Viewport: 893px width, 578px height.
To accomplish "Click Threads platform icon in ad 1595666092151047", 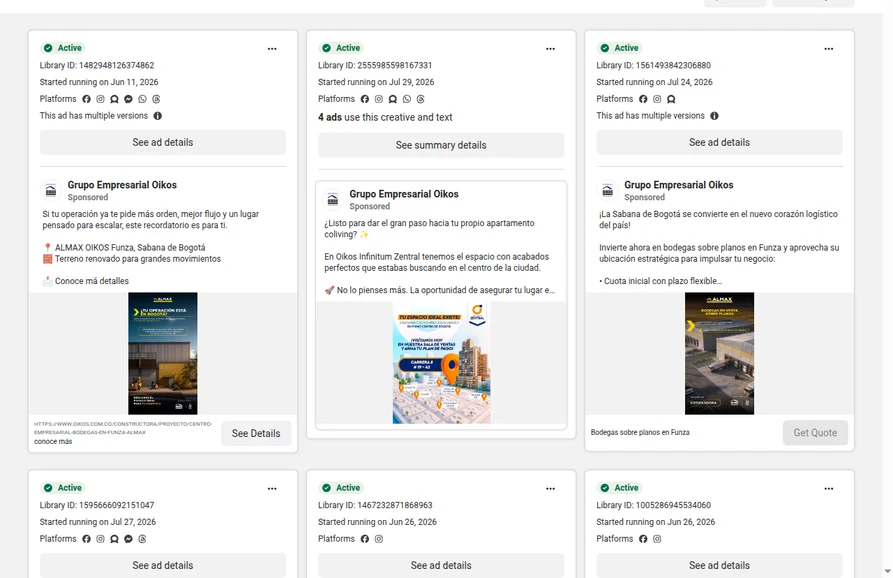I will (142, 539).
